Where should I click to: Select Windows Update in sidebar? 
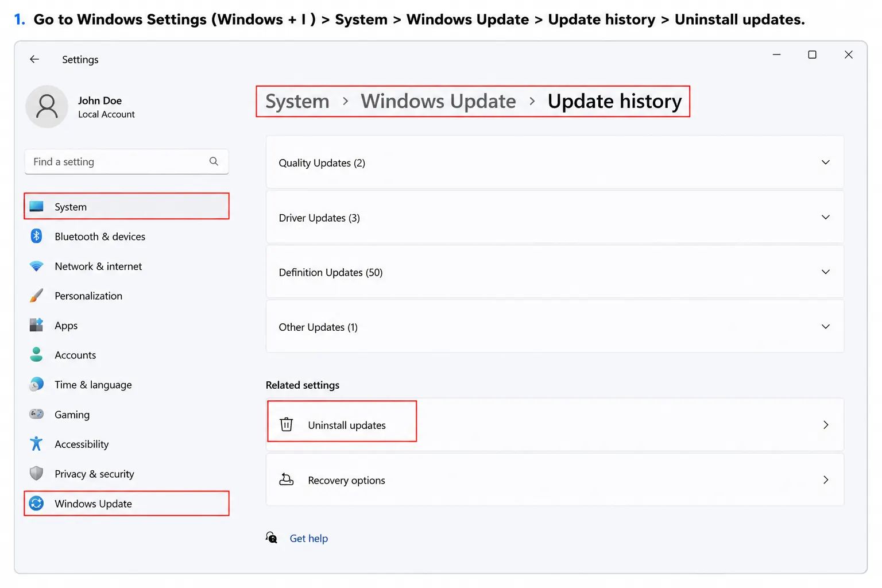126,503
